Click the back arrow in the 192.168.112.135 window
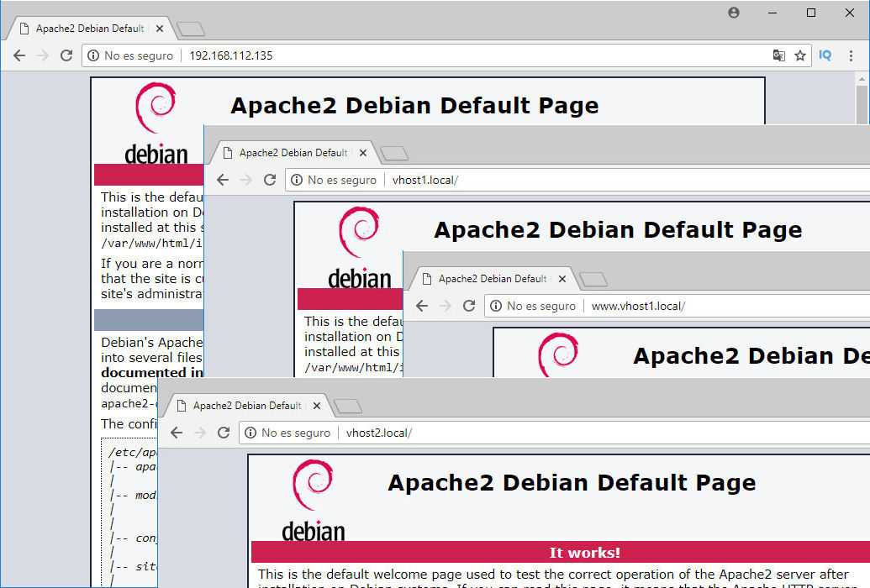The height and width of the screenshot is (588, 870). (18, 55)
